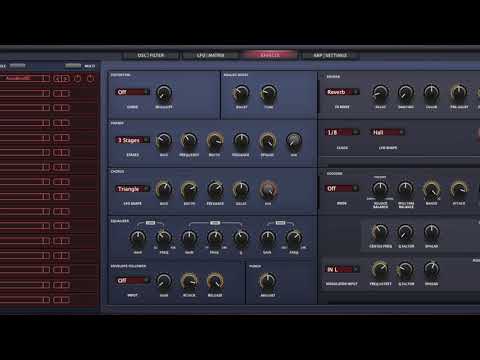Click the second power icon in top layer row

coord(90,79)
